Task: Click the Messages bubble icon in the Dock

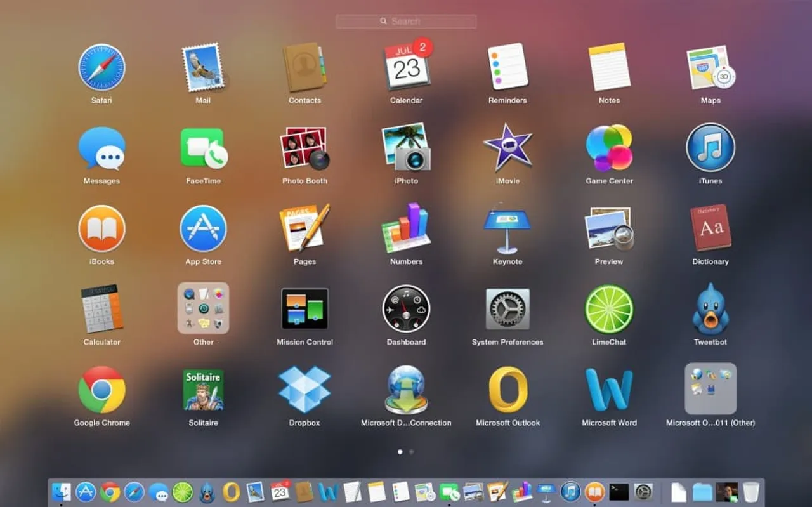Action: coord(159,492)
